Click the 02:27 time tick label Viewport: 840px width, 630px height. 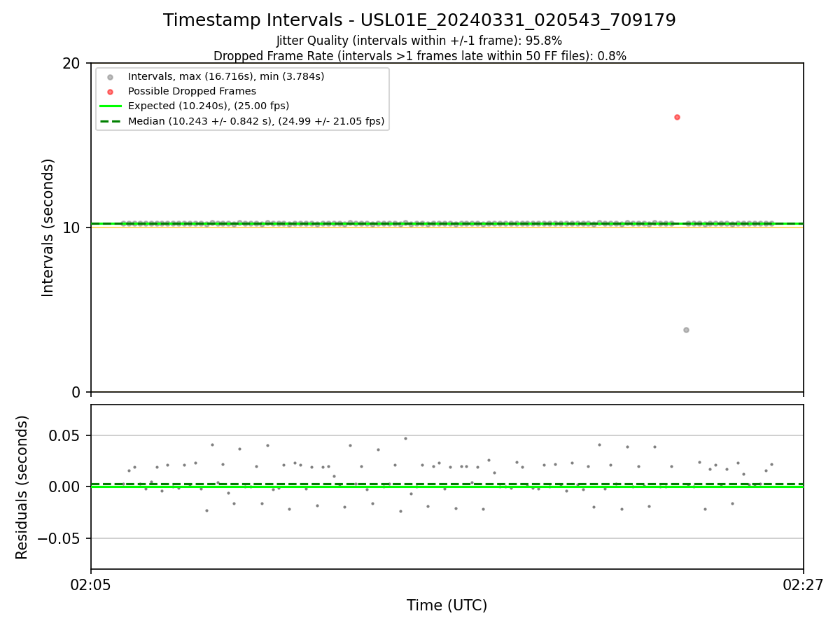803,585
